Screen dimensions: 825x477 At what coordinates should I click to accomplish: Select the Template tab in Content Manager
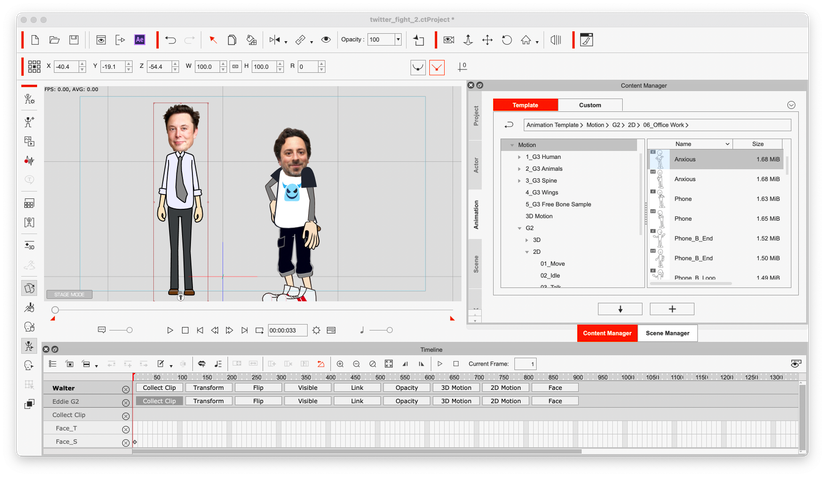tap(525, 105)
